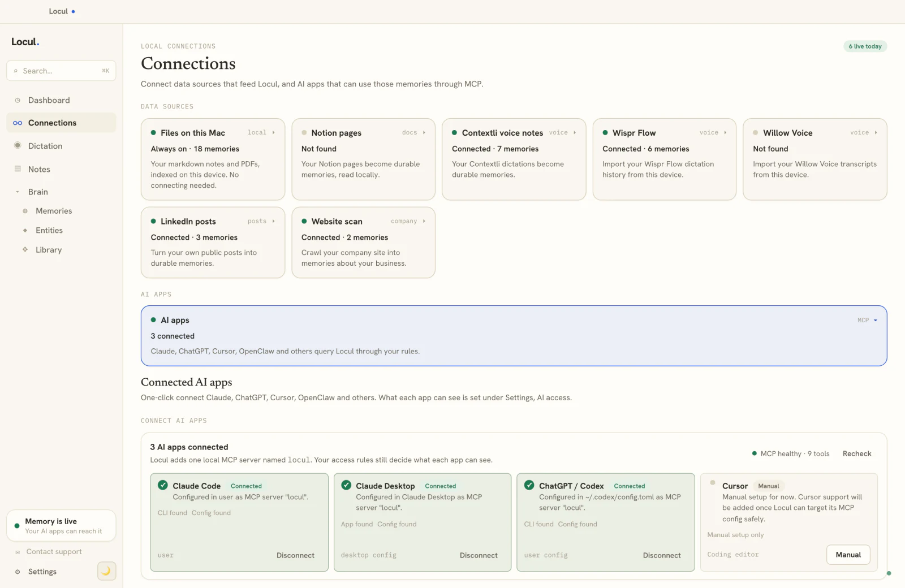The image size is (905, 588).
Task: Click the Notes icon in the sidebar
Action: [18, 169]
